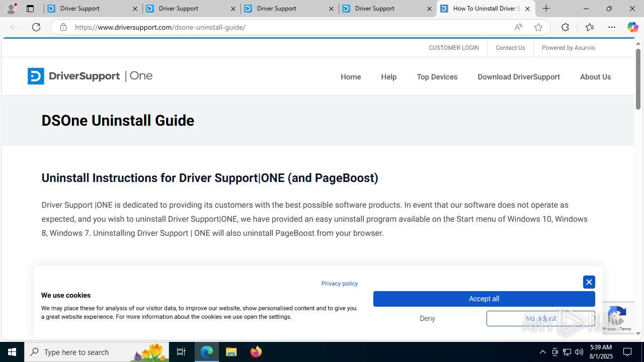Accept all cookies
The height and width of the screenshot is (362, 644).
coord(484,299)
